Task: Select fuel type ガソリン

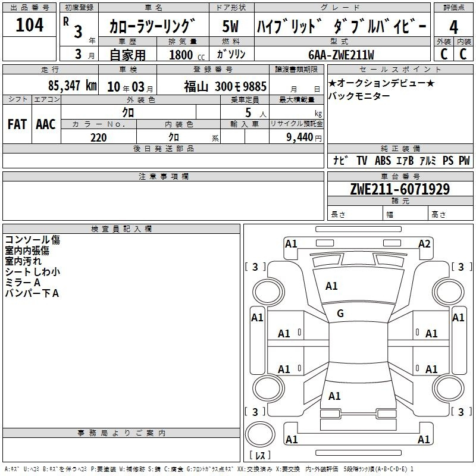Action: (231, 54)
